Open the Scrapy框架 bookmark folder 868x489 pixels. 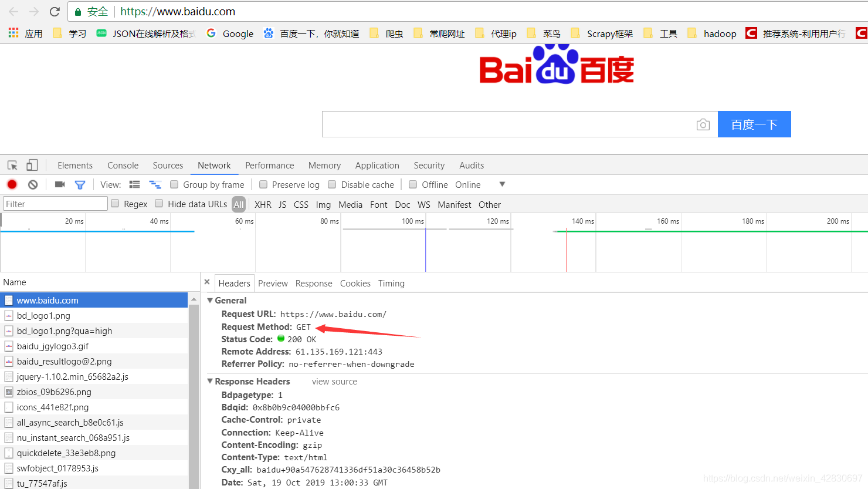click(x=602, y=33)
